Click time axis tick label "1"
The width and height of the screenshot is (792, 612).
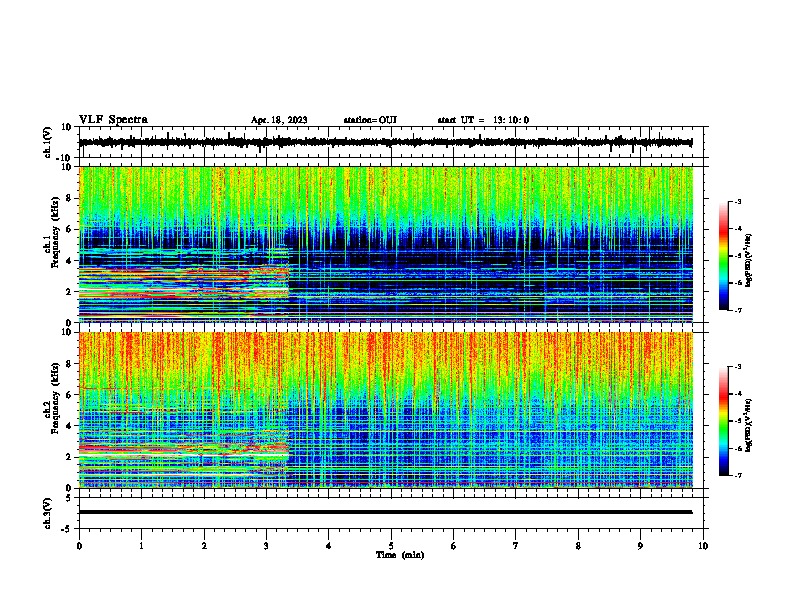[x=141, y=546]
